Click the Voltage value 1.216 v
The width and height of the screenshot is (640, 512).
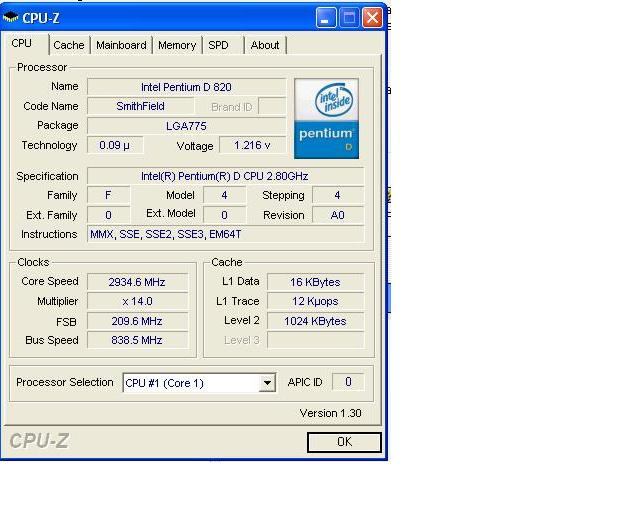(x=252, y=145)
